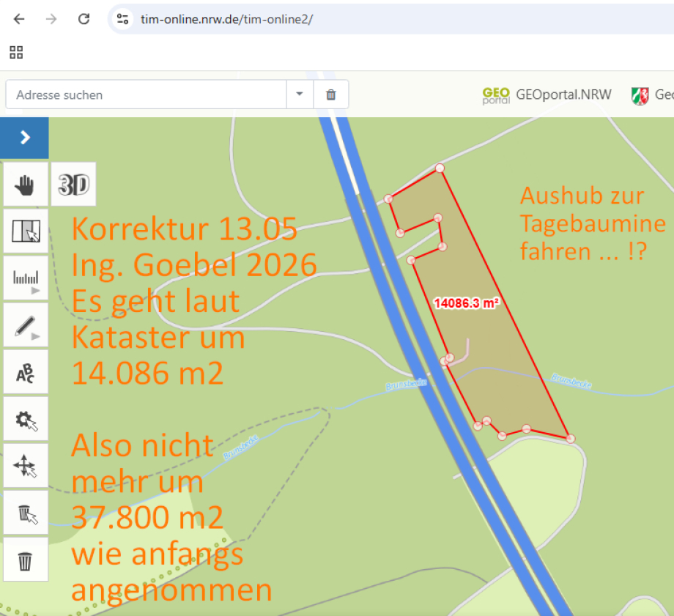Open site information icon in address bar

(122, 19)
